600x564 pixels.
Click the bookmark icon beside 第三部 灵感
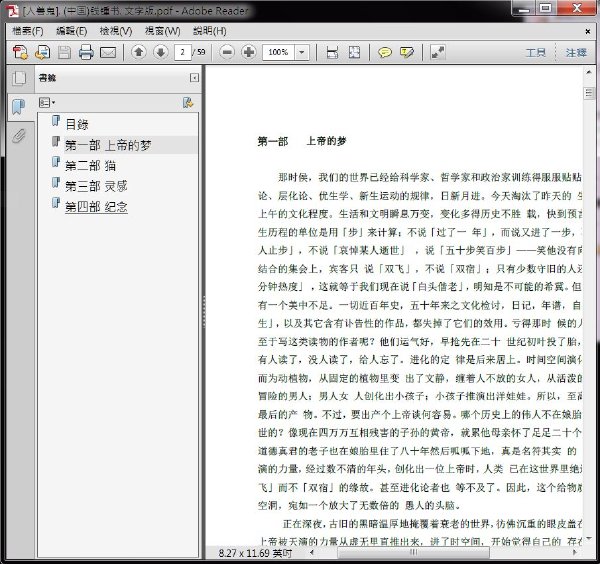[56, 183]
